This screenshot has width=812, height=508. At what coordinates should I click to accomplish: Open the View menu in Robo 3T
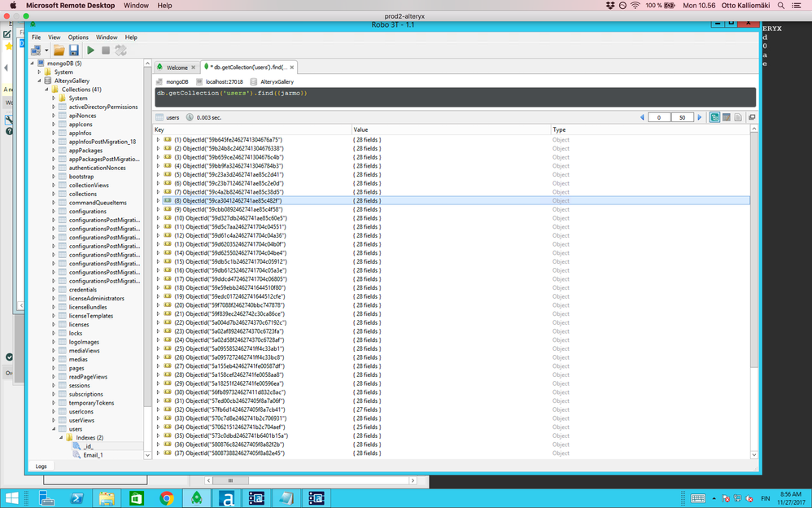pos(55,37)
